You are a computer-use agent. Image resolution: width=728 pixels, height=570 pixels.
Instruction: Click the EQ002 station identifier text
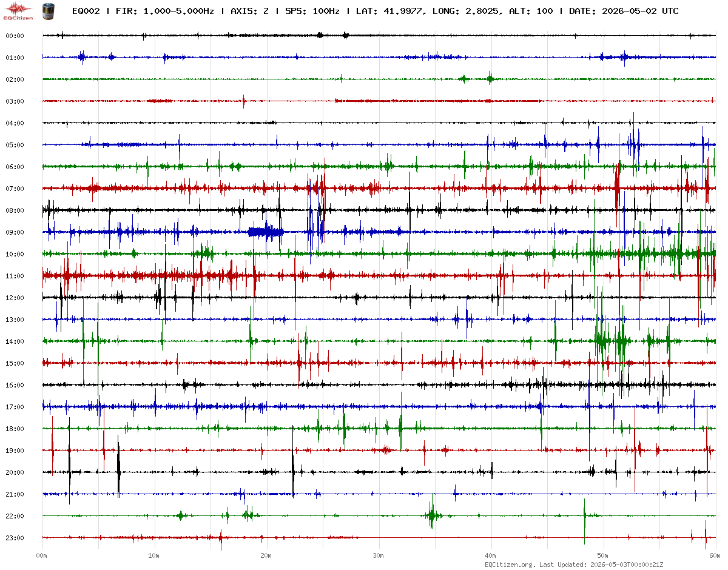(86, 11)
